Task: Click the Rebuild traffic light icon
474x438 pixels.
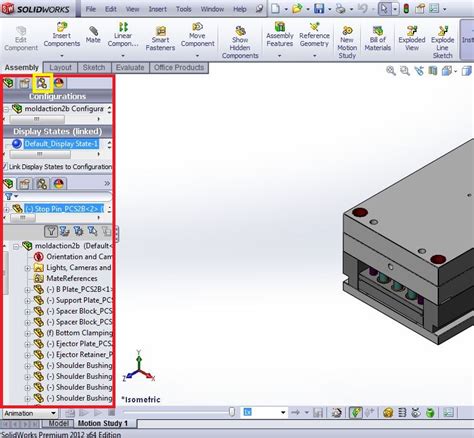Action: tap(406, 9)
